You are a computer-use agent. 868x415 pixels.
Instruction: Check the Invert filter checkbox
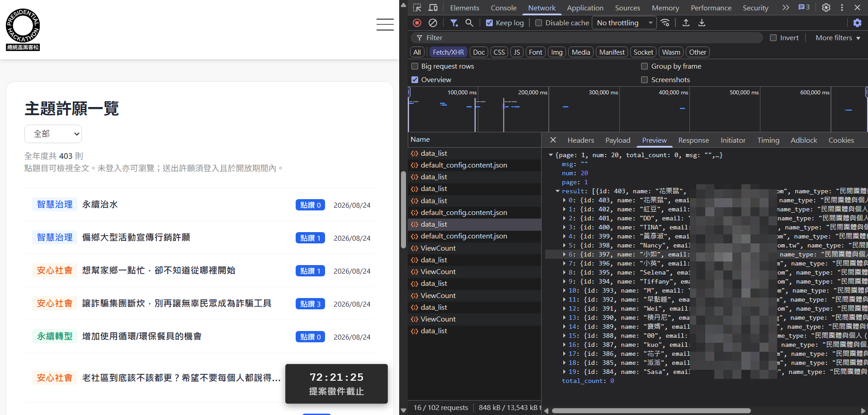pos(774,38)
